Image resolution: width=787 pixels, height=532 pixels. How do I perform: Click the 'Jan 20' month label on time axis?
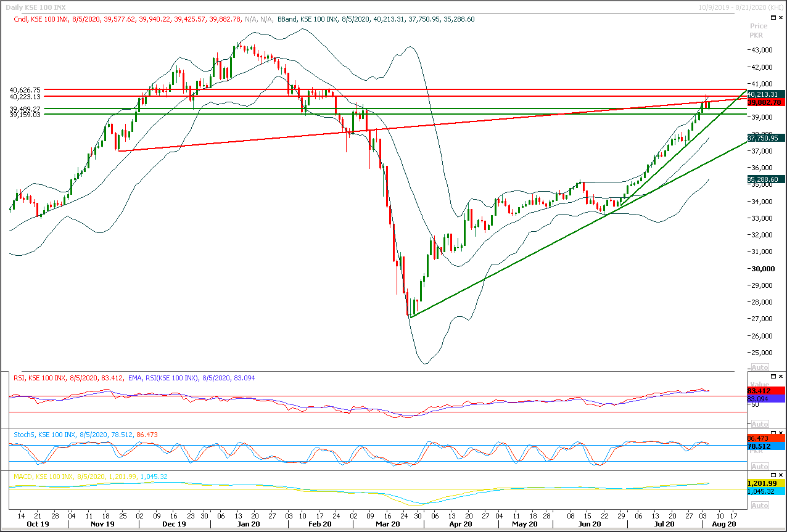click(x=247, y=524)
